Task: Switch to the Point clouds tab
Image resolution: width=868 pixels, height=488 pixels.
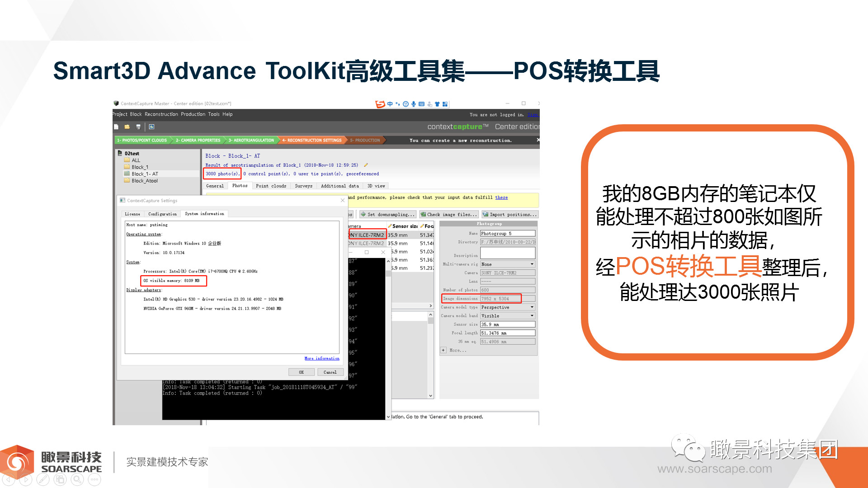Action: coord(271,186)
